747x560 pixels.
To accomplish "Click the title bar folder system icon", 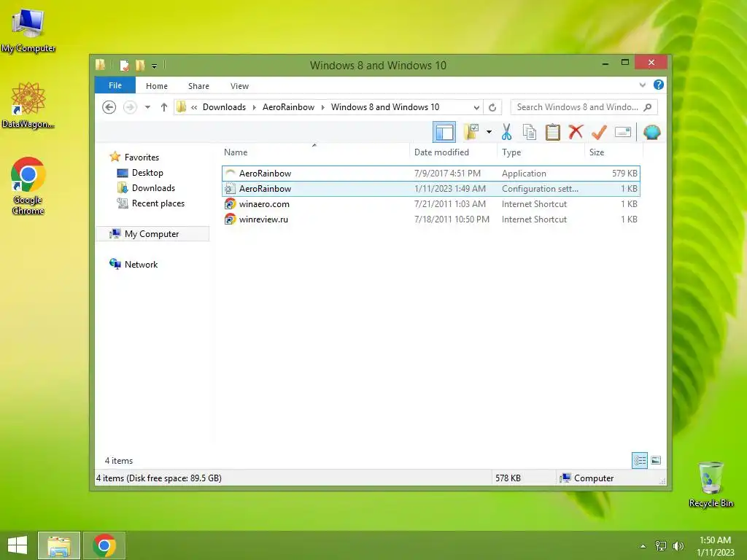I will [100, 65].
